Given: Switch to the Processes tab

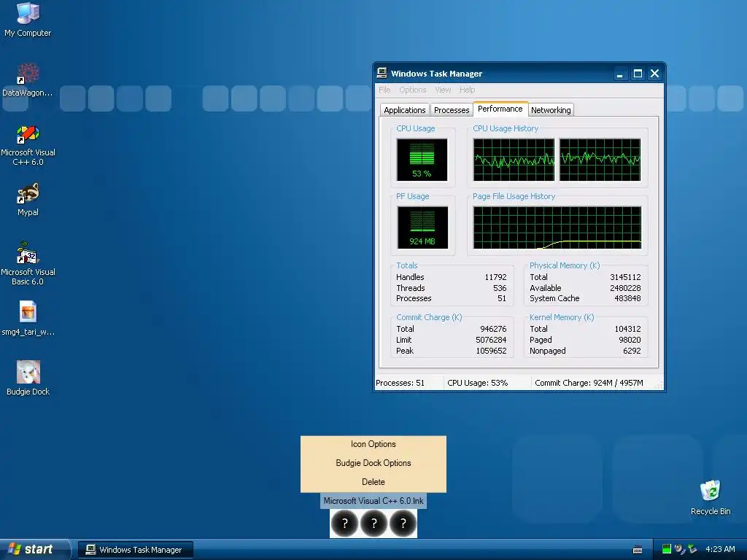Looking at the screenshot, I should pyautogui.click(x=451, y=110).
